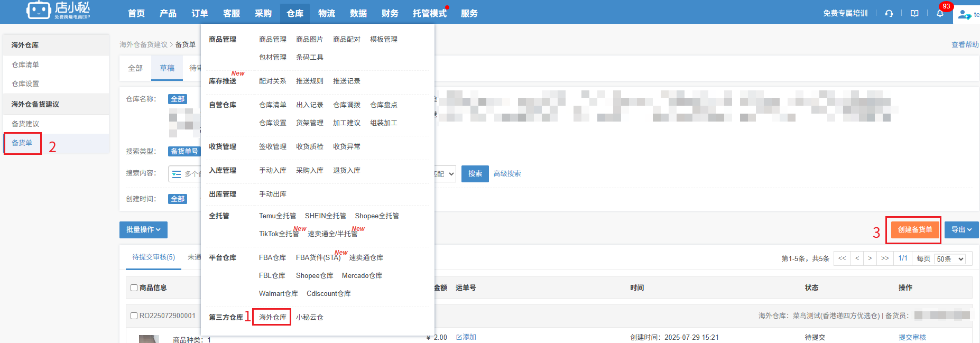Click the blue 搜索 button
This screenshot has width=980, height=343.
[475, 173]
